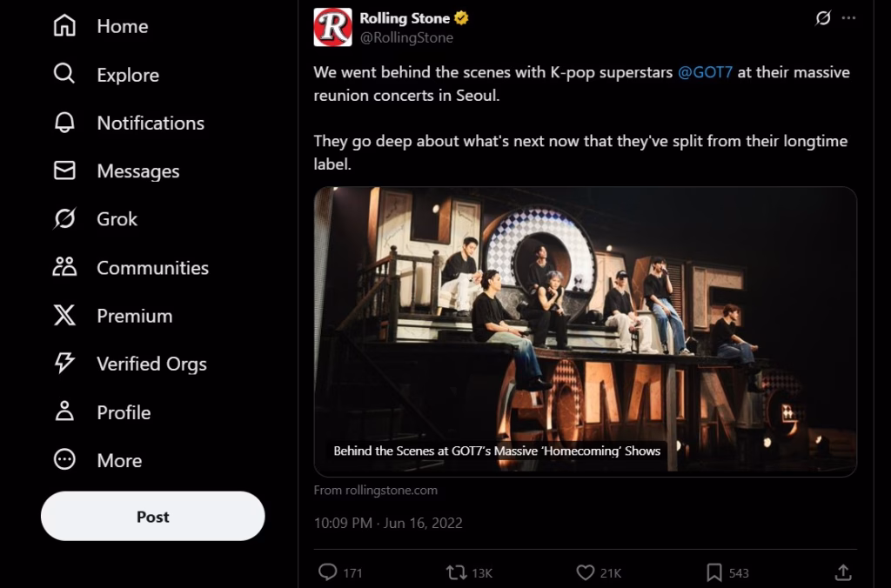Viewport: 891px width, 588px height.
Task: Open Verified Orgs
Action: point(153,364)
